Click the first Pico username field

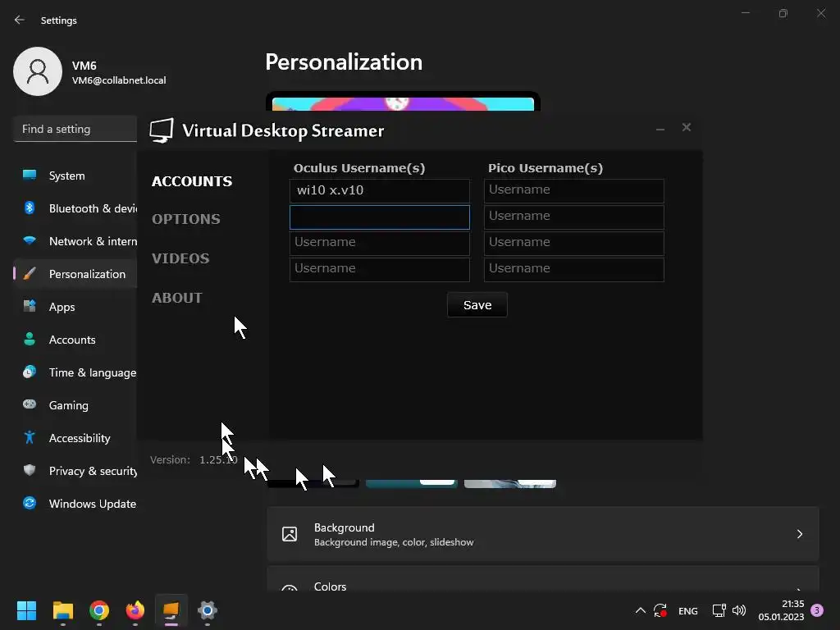coord(573,190)
